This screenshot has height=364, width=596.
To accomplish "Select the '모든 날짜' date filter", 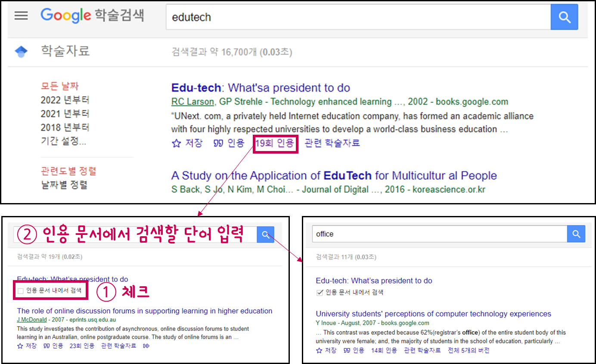I will point(60,86).
